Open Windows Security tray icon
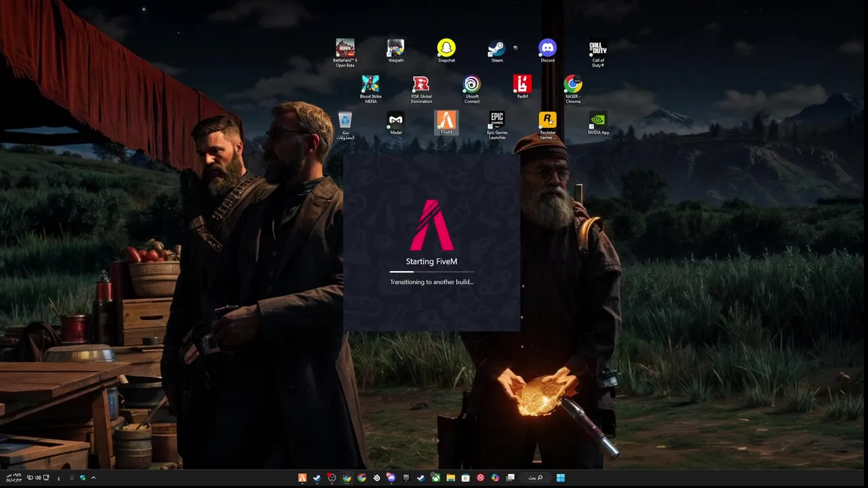Image resolution: width=868 pixels, height=488 pixels. coord(83,478)
